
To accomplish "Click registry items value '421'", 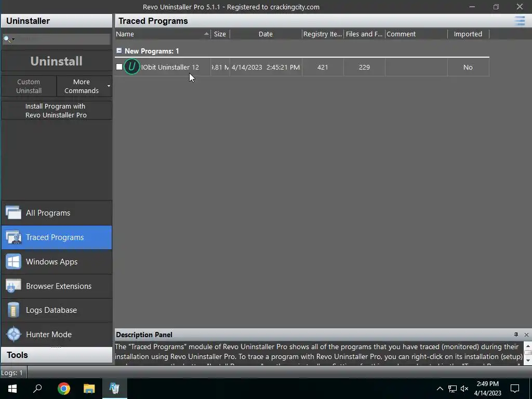I will click(323, 67).
